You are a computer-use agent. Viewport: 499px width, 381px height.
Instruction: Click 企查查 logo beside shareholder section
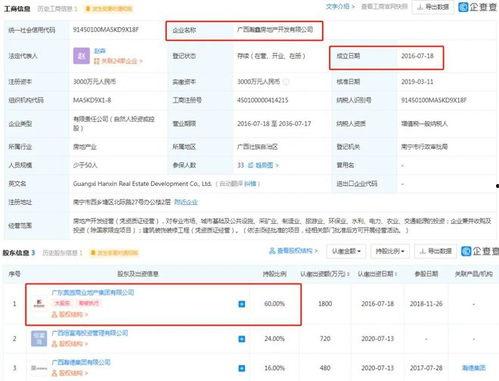pos(480,251)
